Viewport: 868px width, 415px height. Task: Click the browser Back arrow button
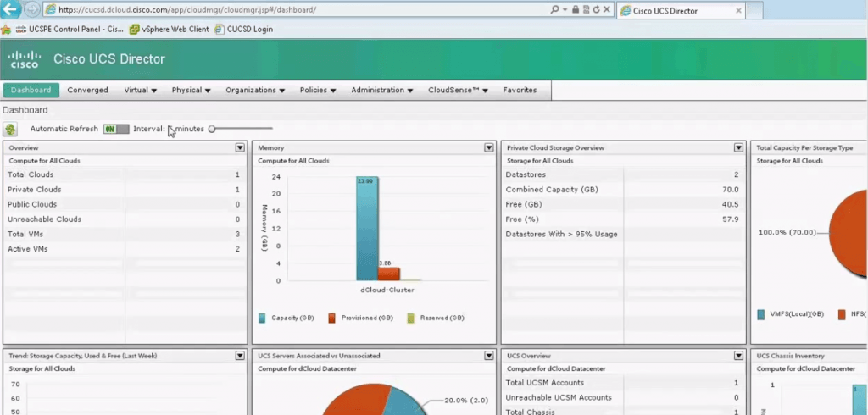(x=10, y=9)
